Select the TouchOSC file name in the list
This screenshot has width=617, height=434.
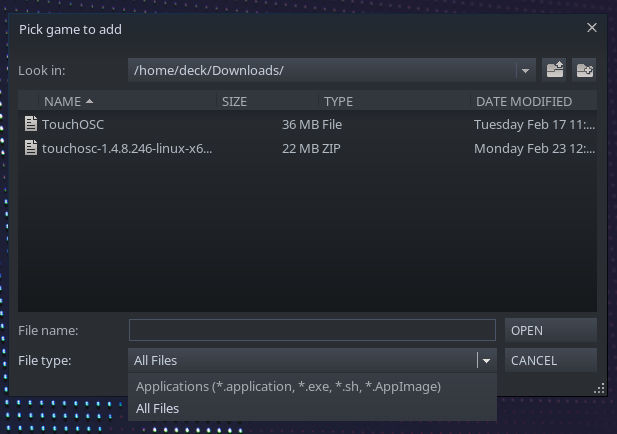pos(73,125)
